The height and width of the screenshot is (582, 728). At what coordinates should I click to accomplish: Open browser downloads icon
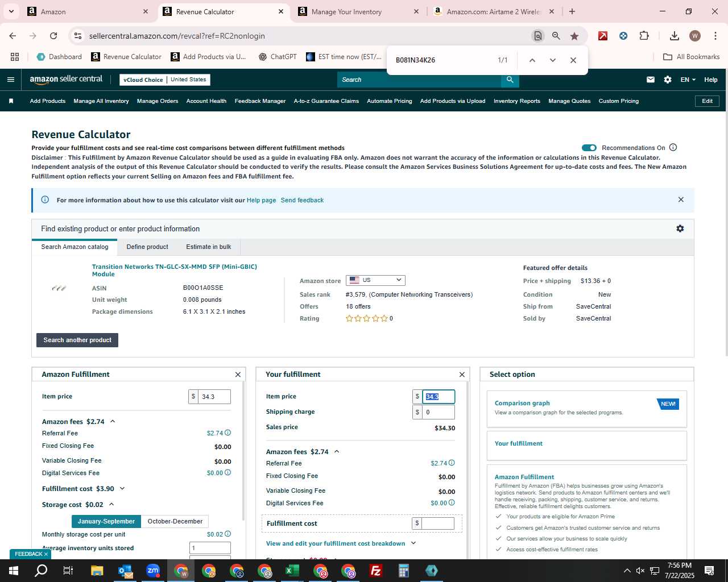675,36
